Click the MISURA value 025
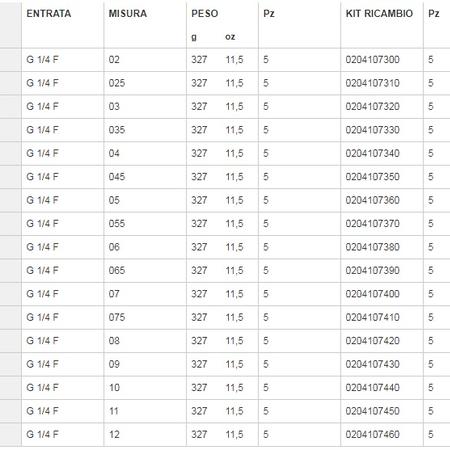Screen dimensions: 450x450 pyautogui.click(x=117, y=83)
